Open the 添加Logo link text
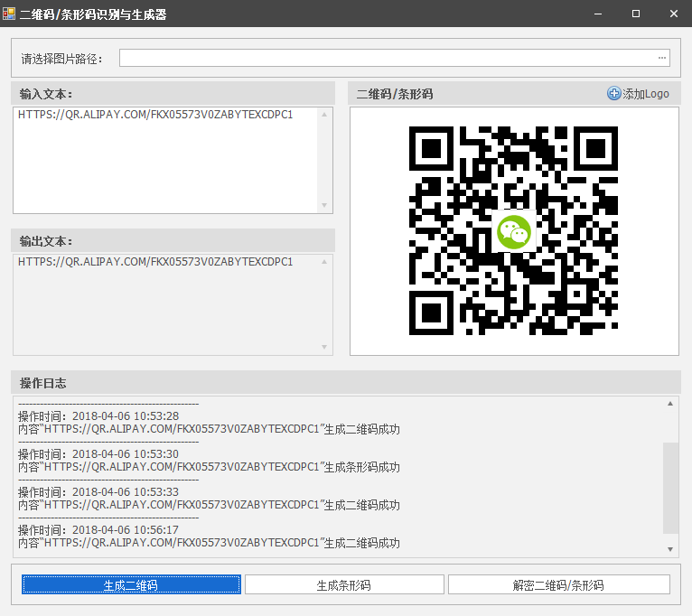Image resolution: width=692 pixels, height=616 pixels. pos(646,94)
